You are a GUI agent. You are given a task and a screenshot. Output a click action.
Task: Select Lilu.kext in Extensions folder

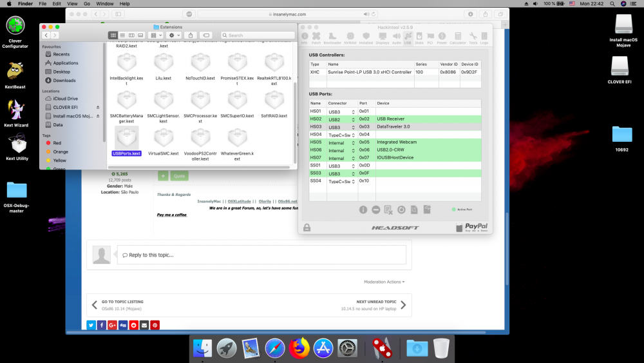[164, 67]
